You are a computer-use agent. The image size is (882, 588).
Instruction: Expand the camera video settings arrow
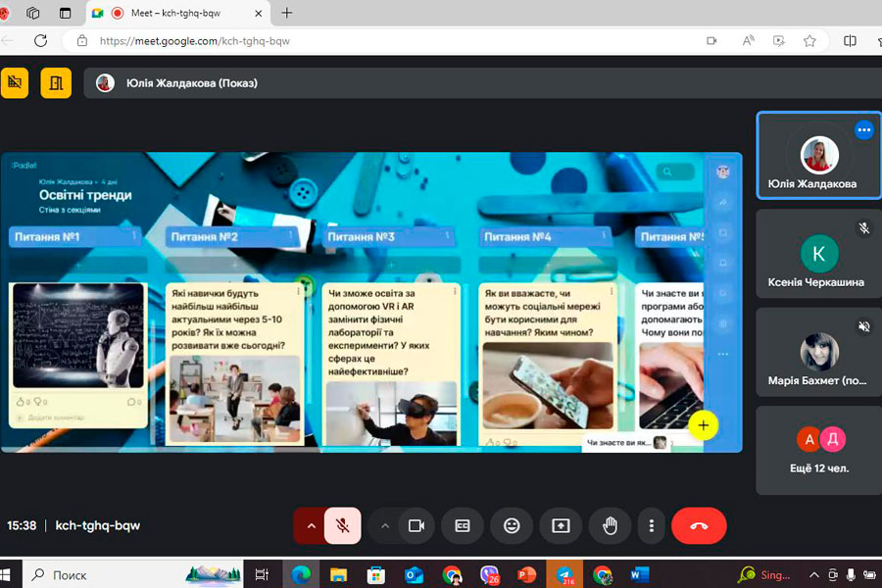(385, 525)
